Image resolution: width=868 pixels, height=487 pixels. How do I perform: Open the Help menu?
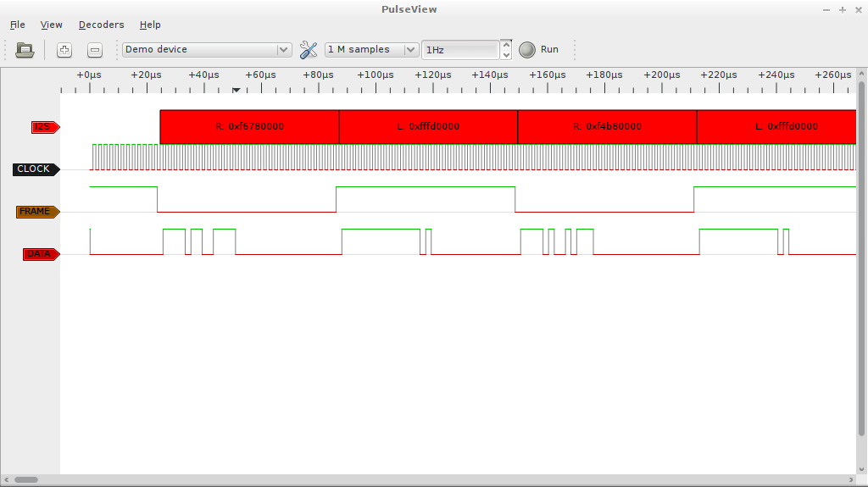pyautogui.click(x=150, y=25)
